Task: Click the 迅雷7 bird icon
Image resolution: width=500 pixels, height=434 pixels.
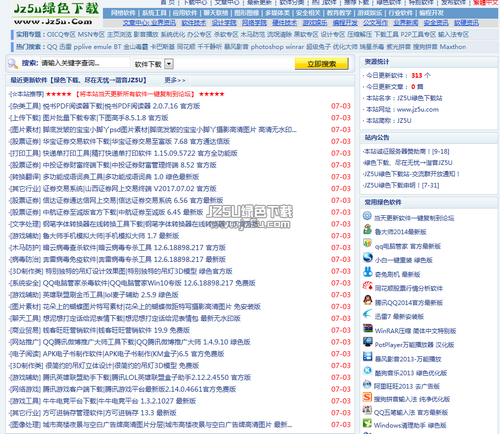Action: 367,314
